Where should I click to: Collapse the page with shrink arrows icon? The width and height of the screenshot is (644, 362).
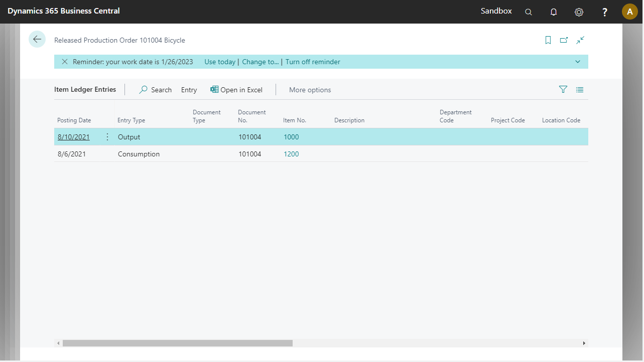(x=580, y=40)
